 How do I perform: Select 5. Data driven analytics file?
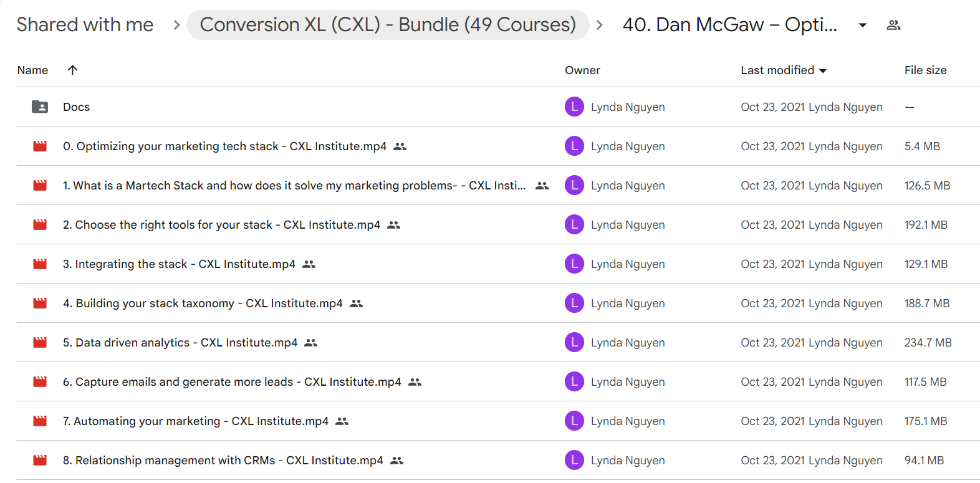coord(180,343)
